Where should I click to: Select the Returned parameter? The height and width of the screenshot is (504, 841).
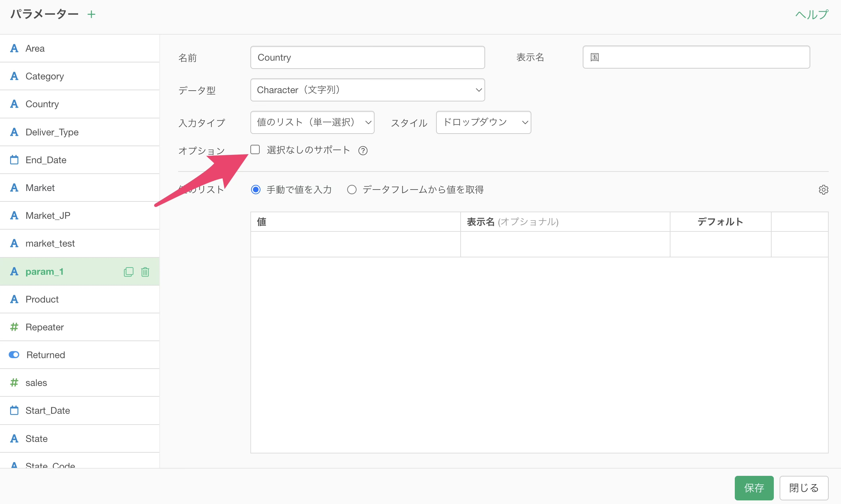point(79,355)
